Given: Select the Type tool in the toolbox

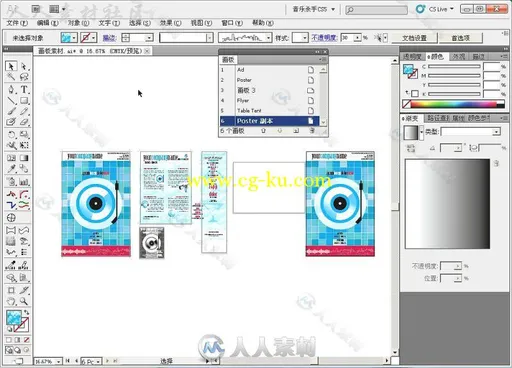Looking at the screenshot, I should click(x=24, y=89).
